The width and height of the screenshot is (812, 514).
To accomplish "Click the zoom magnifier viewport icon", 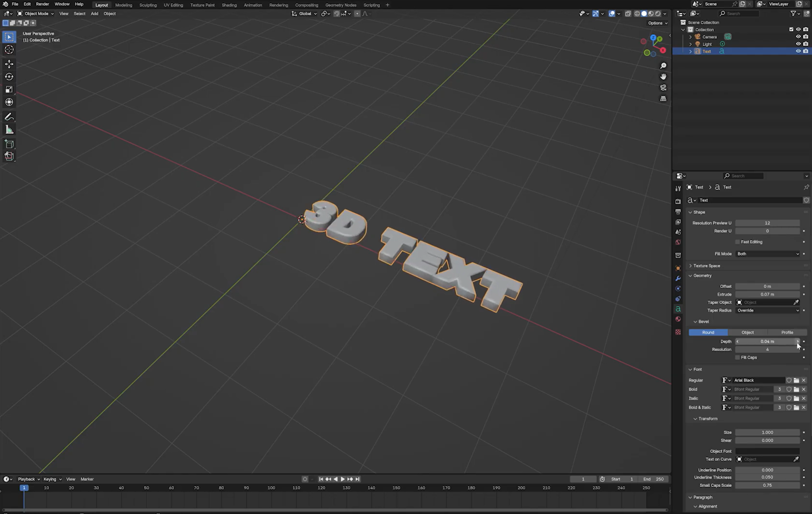I will 663,66.
